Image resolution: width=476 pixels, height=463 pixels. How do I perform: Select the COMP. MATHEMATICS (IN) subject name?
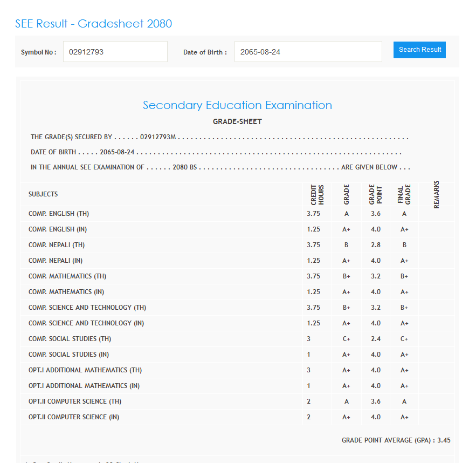click(x=66, y=292)
